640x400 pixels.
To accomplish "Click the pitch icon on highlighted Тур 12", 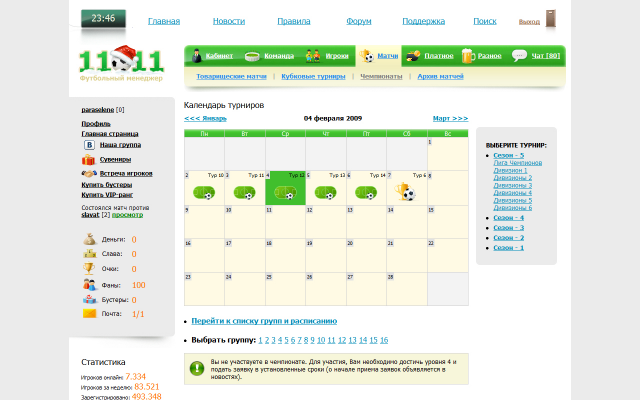I will tap(286, 192).
